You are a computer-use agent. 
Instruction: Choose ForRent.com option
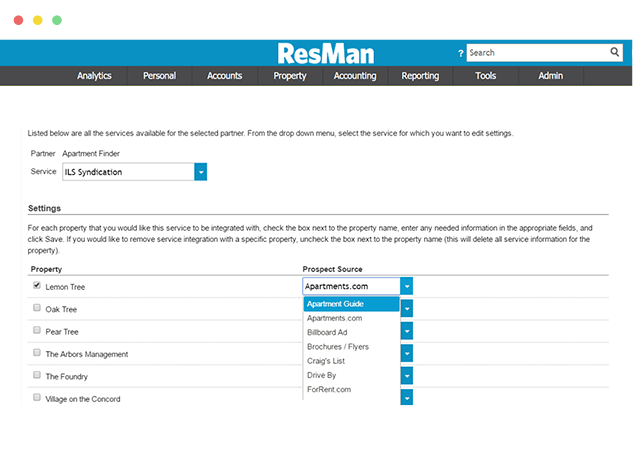tap(351, 389)
